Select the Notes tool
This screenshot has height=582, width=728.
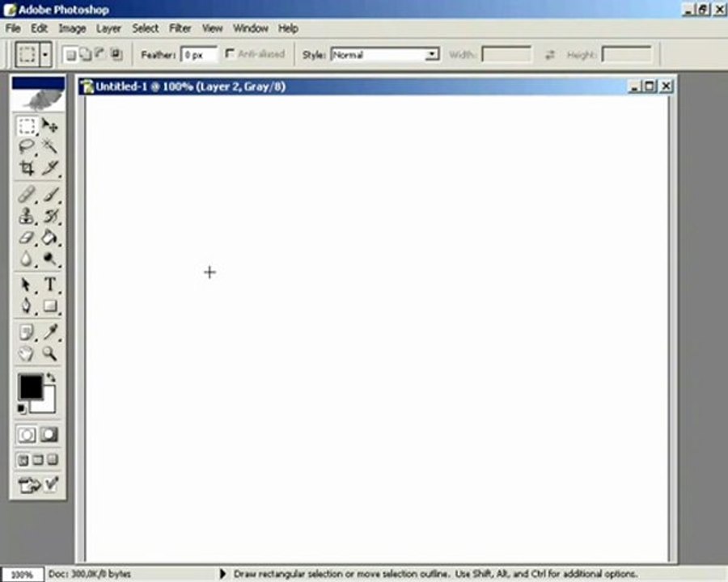tap(27, 332)
